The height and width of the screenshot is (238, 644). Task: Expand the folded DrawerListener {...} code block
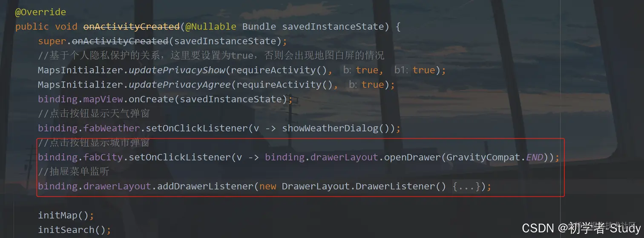pos(467,186)
